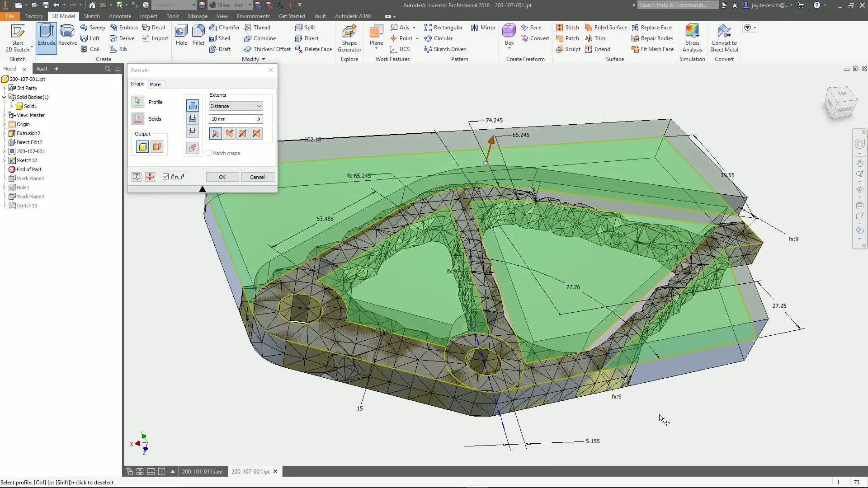Image resolution: width=868 pixels, height=488 pixels.
Task: Switch to the Vault browser tab
Action: click(x=42, y=69)
